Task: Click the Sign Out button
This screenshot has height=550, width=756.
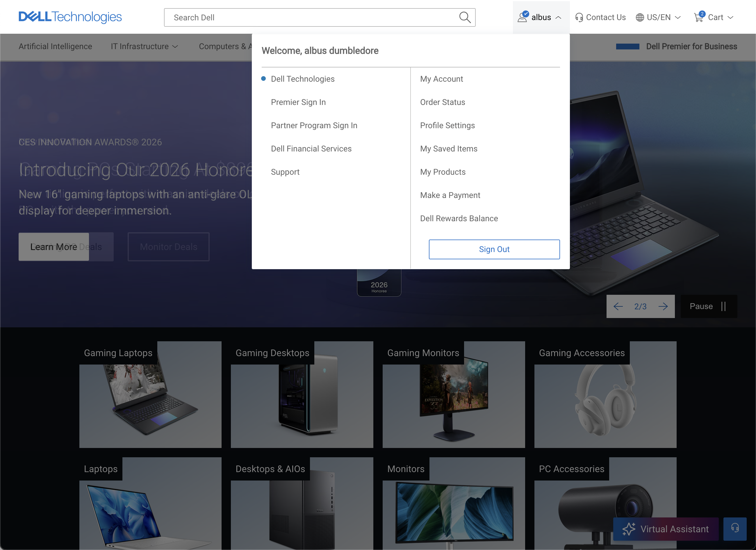Action: (494, 249)
